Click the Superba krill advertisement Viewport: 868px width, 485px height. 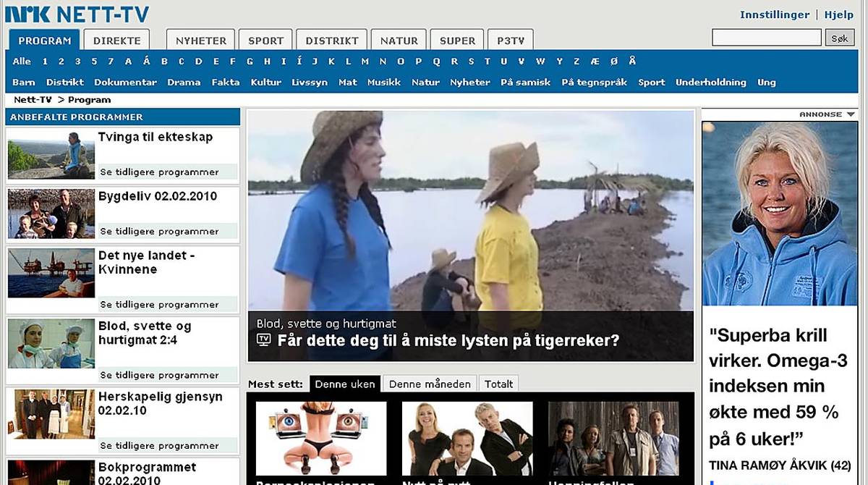tap(780, 302)
